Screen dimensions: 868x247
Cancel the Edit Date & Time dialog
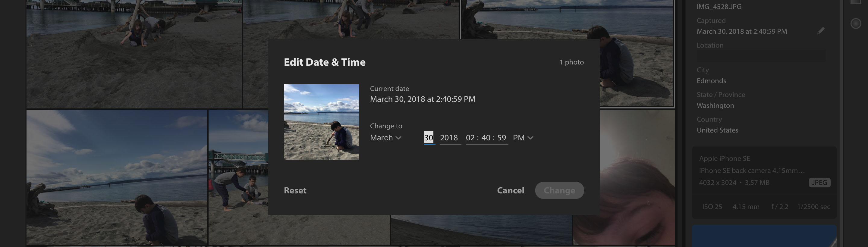[510, 190]
